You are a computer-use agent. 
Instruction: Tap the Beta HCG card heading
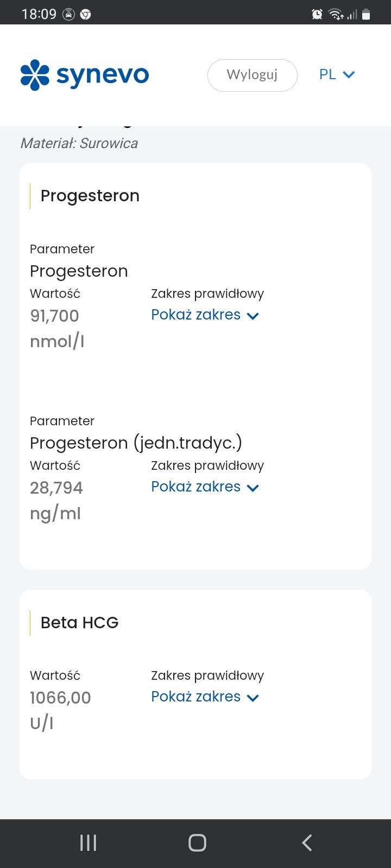80,623
